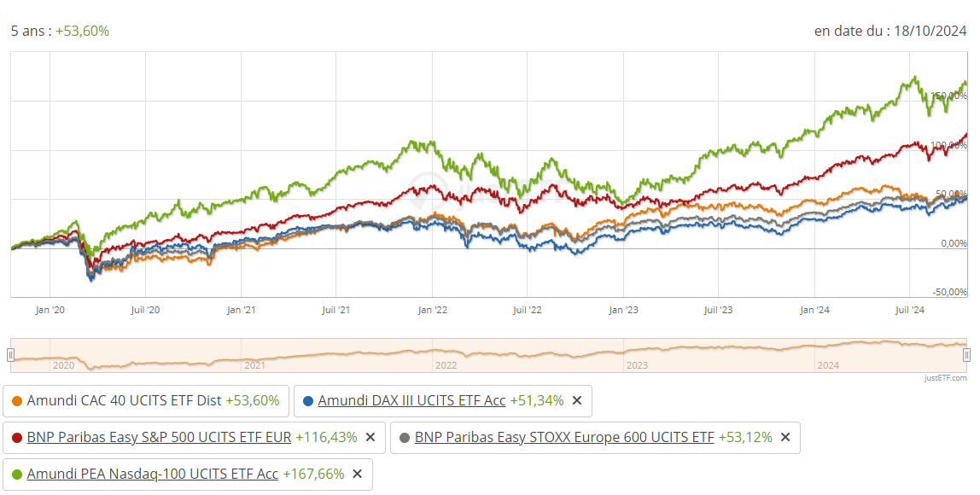Viewport: 980px width, 495px height.
Task: Click 2021 in the range navigator
Action: pos(254,365)
